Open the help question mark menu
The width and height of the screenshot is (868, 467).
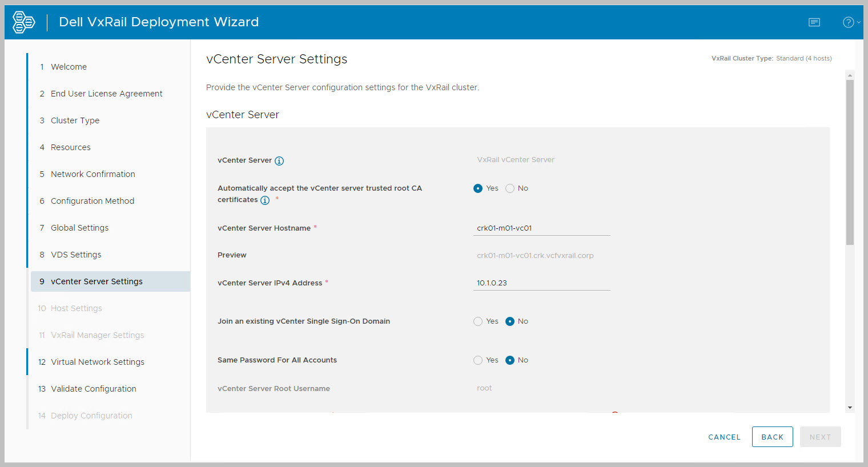[849, 22]
